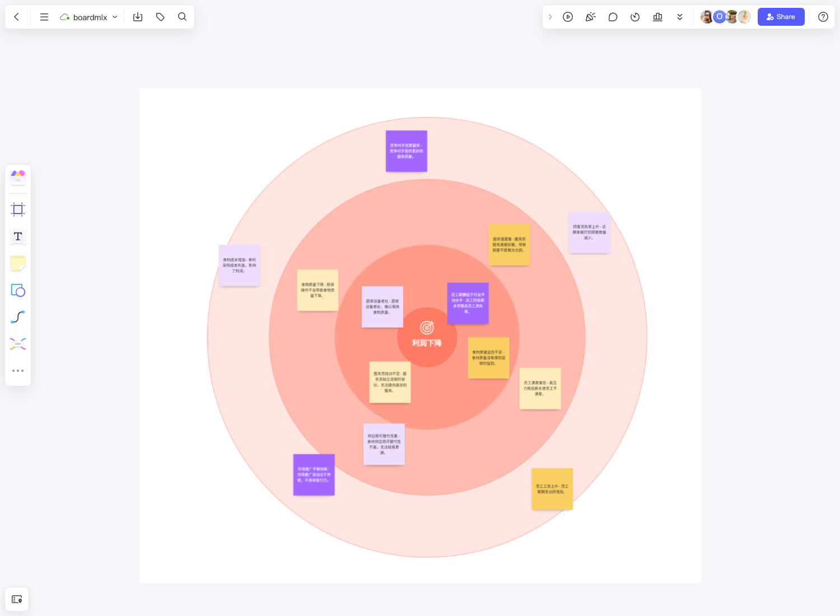
Task: Select purple note '员工薪酬低于行业平均水平'
Action: pyautogui.click(x=468, y=303)
